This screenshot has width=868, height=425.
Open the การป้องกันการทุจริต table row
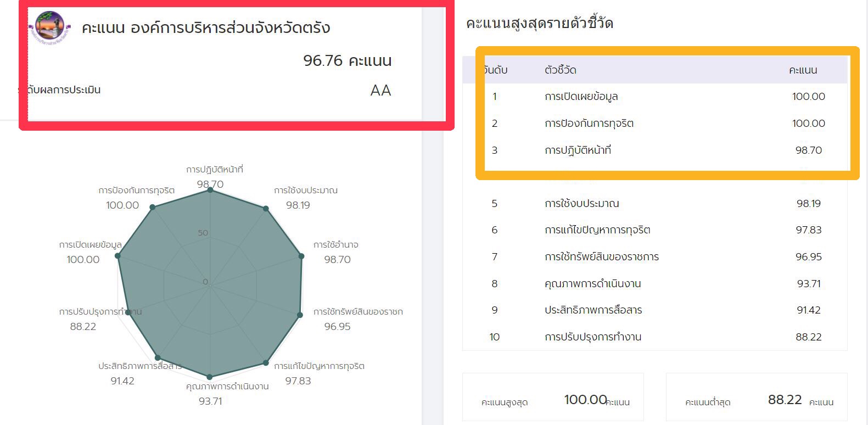(654, 124)
